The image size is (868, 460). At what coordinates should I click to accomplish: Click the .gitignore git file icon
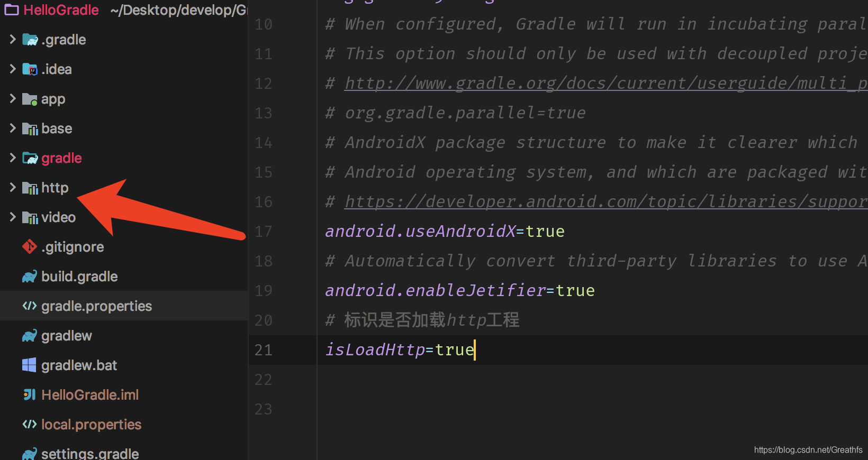tap(30, 246)
